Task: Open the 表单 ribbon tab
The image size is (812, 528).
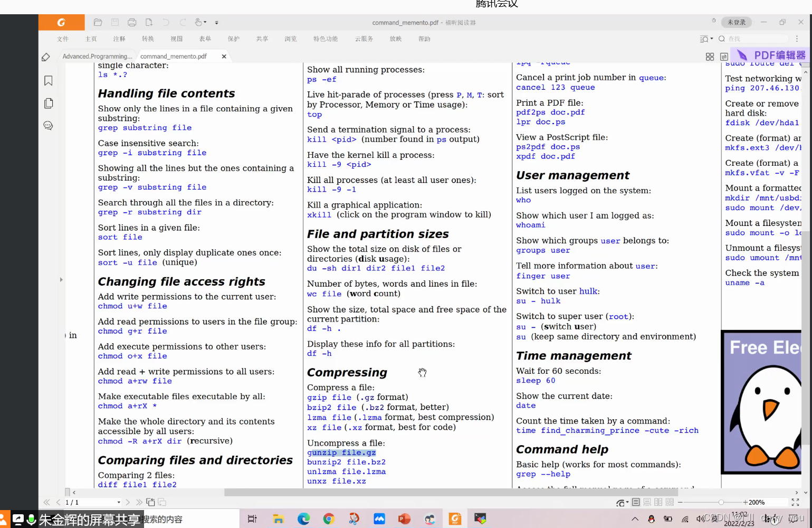Action: coord(205,39)
